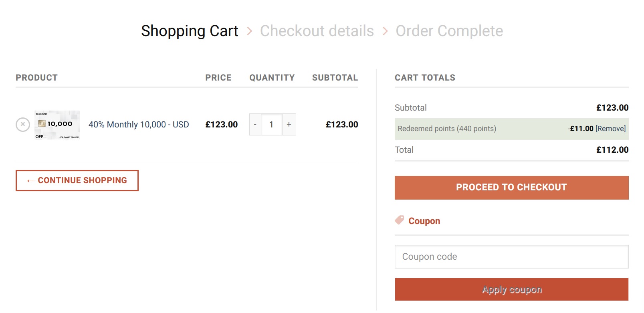Click into the Coupon code field
This screenshot has width=644, height=313.
tap(511, 257)
